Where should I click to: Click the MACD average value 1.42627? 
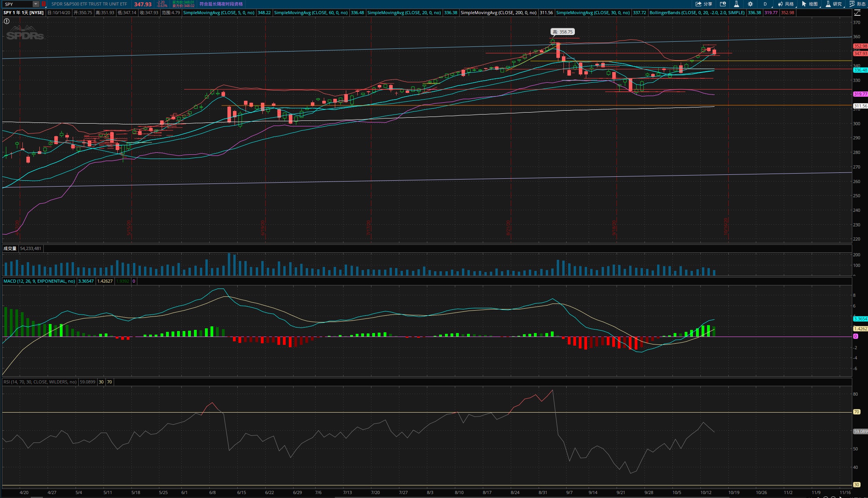tap(105, 281)
